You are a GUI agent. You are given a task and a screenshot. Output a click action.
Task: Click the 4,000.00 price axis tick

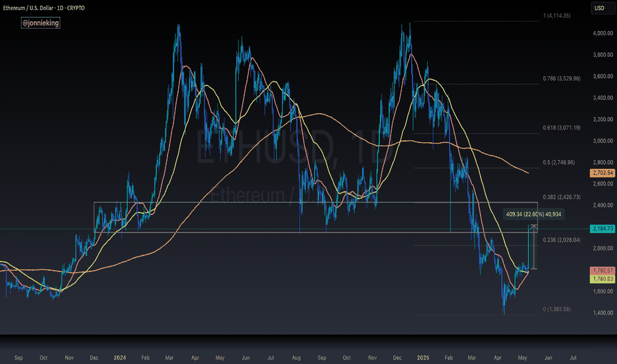click(603, 34)
